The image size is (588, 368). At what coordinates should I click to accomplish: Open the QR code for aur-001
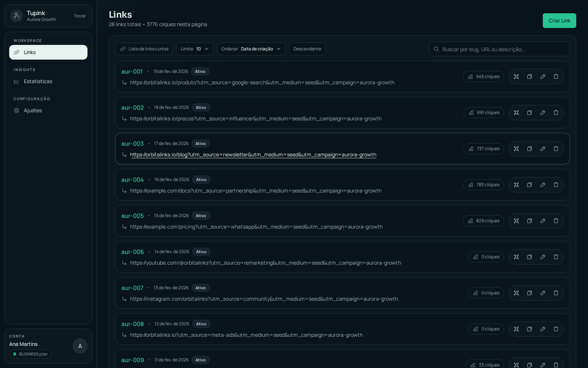[516, 77]
